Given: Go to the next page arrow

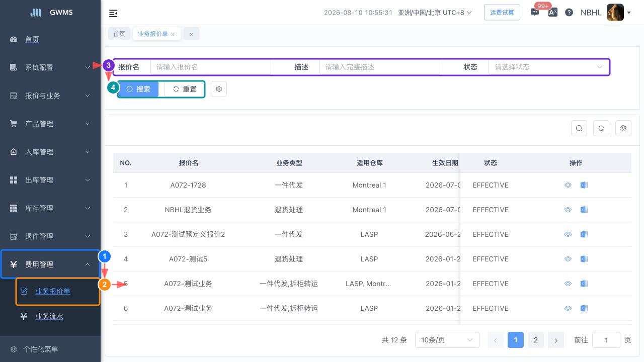Looking at the screenshot, I should point(556,340).
